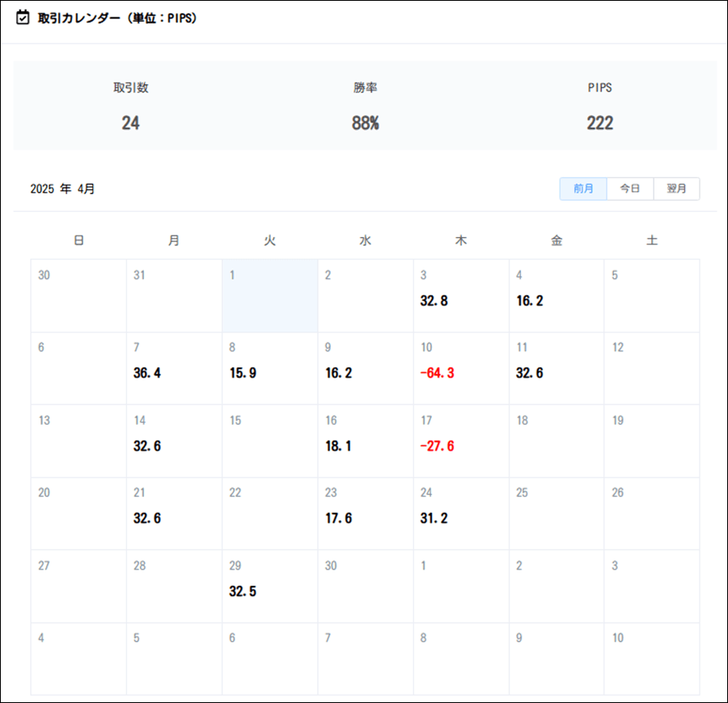Image resolution: width=728 pixels, height=703 pixels.
Task: Click the 木 Thursday column header
Action: pyautogui.click(x=461, y=240)
